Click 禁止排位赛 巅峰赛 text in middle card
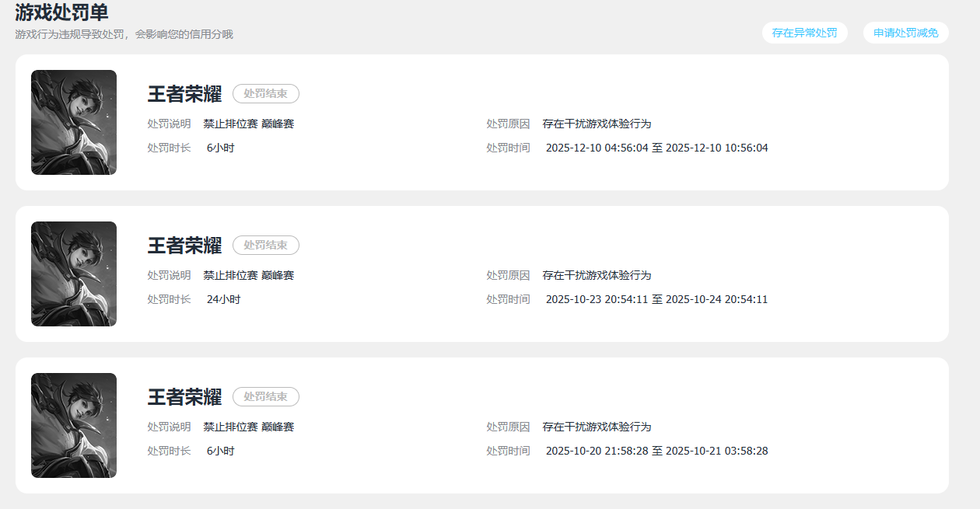This screenshot has width=980, height=509. coord(248,275)
